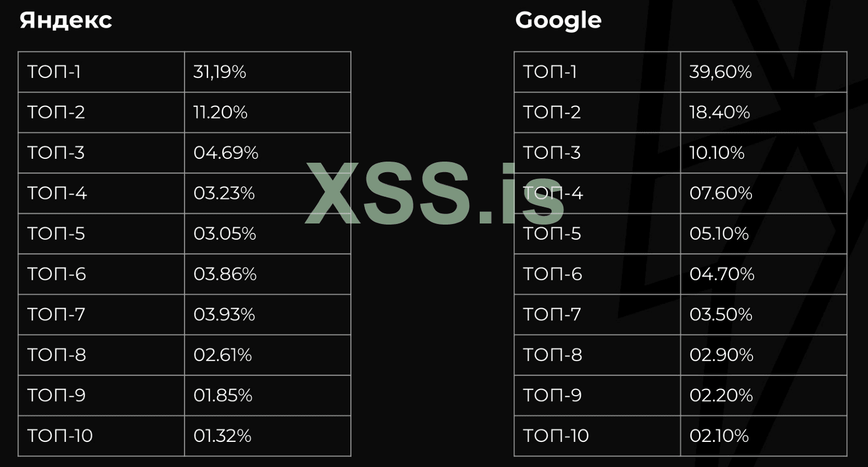Select the 05.10% value cell
Viewport: 868px width, 467px height.
click(x=719, y=234)
